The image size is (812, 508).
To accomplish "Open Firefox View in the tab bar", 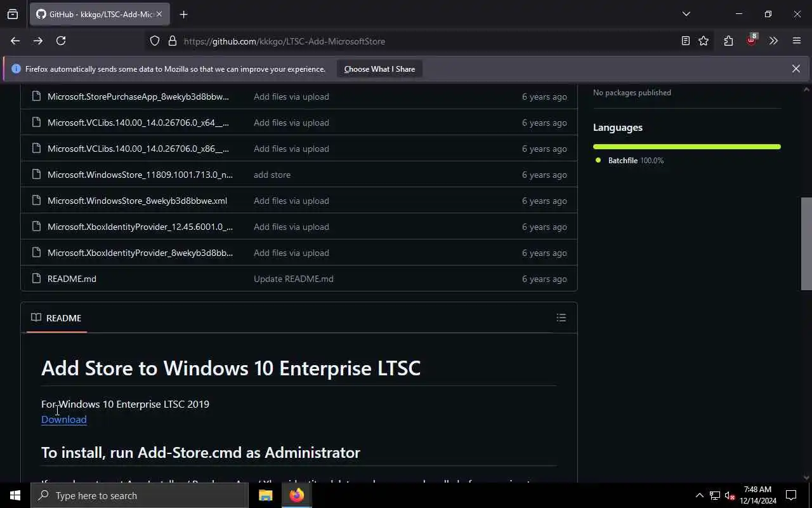I will coord(13,14).
